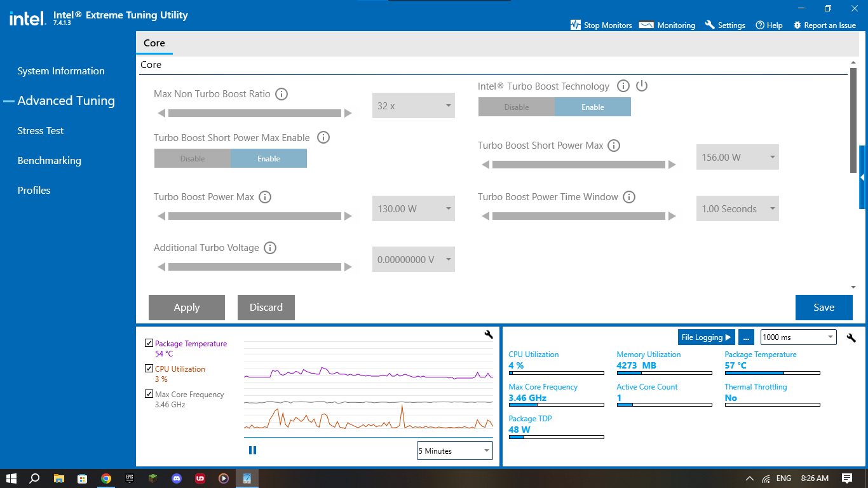Image resolution: width=868 pixels, height=488 pixels.
Task: Show info for Turbo Boost Power Max
Action: pyautogui.click(x=266, y=197)
